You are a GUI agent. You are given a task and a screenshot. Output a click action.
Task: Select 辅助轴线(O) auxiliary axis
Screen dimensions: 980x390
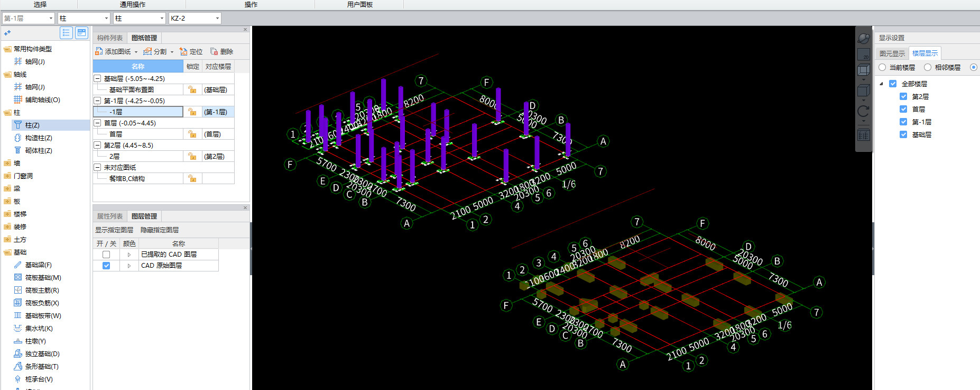pos(42,99)
